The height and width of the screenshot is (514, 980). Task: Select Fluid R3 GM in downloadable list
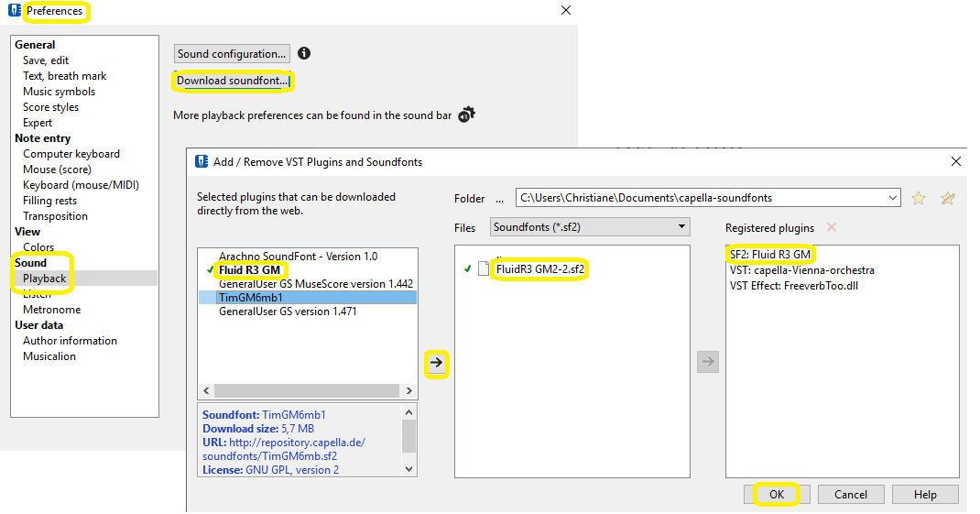click(x=249, y=270)
